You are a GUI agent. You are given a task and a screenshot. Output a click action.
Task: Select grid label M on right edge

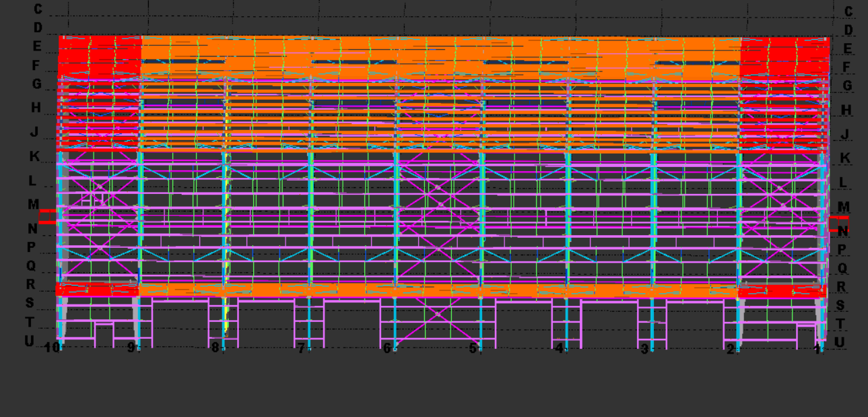pyautogui.click(x=844, y=207)
